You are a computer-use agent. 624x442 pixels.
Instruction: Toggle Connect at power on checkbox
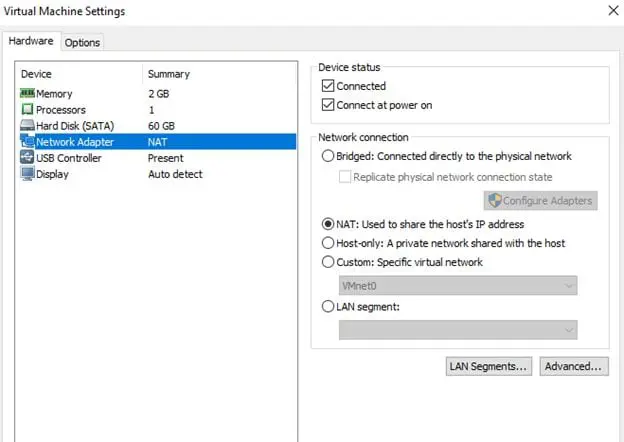pyautogui.click(x=327, y=105)
